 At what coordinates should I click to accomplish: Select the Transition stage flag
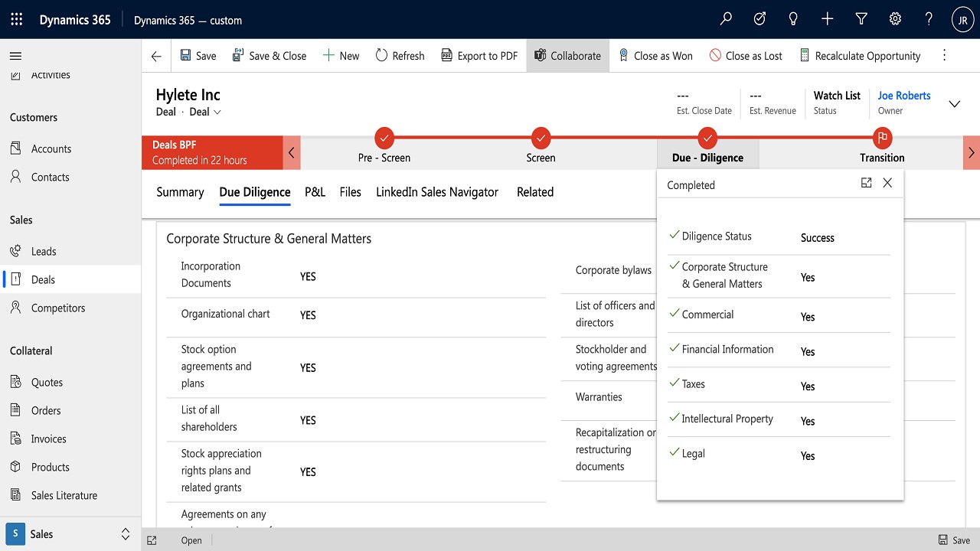(x=882, y=139)
